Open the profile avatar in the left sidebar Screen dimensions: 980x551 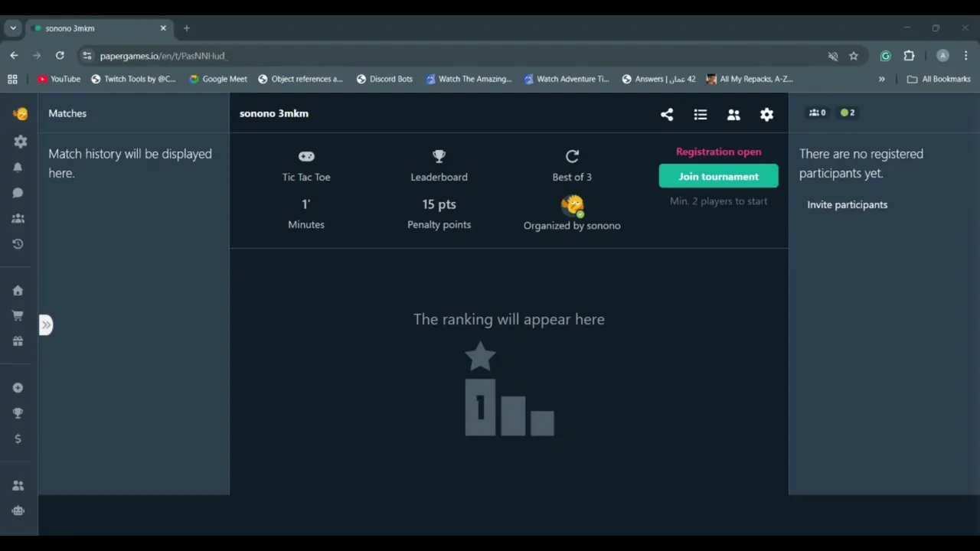tap(21, 114)
